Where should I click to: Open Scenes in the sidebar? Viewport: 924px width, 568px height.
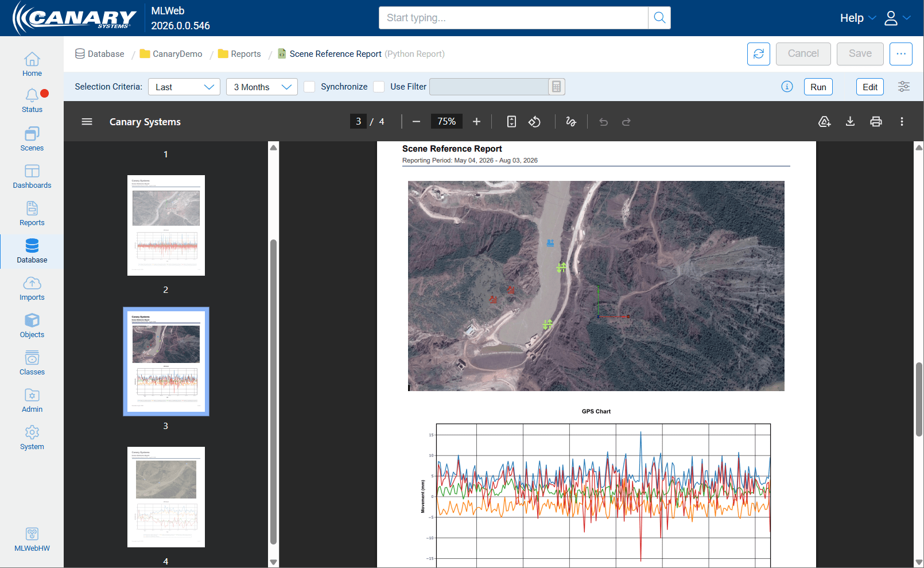(x=32, y=139)
